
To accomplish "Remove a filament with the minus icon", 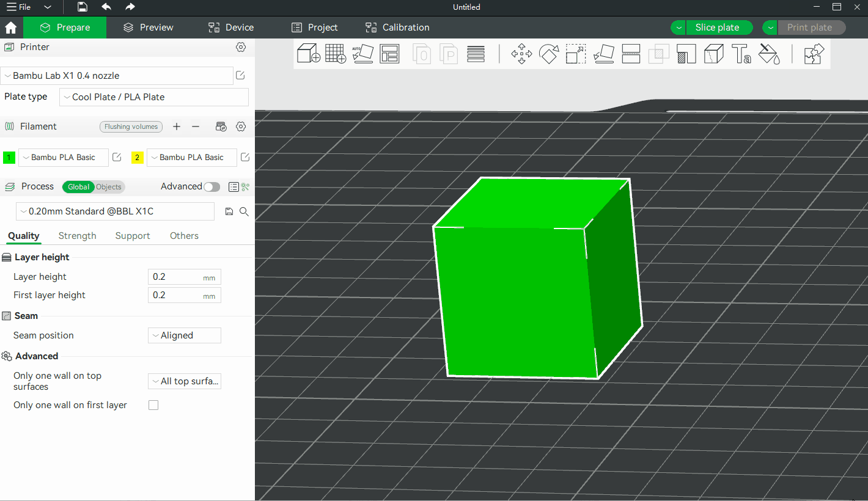I will click(196, 126).
